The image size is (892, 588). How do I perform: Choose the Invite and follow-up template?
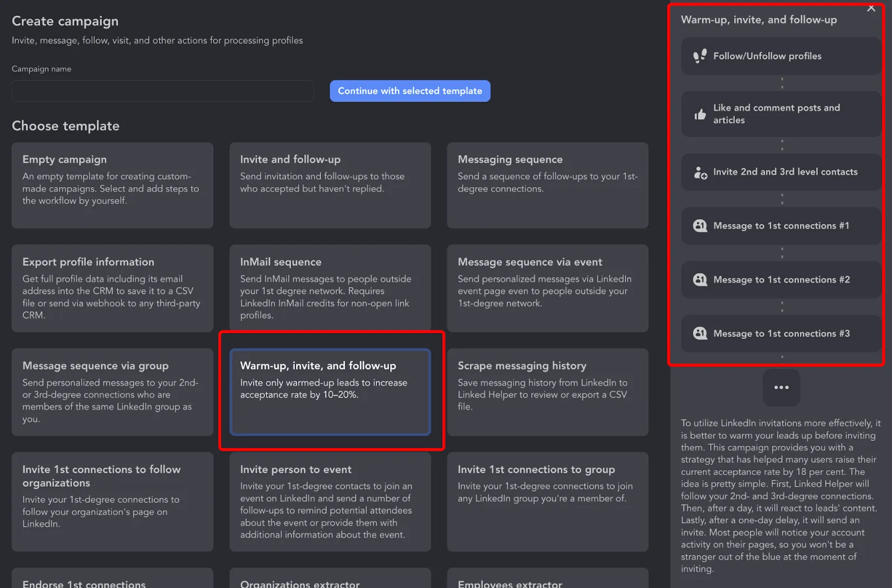pyautogui.click(x=330, y=185)
